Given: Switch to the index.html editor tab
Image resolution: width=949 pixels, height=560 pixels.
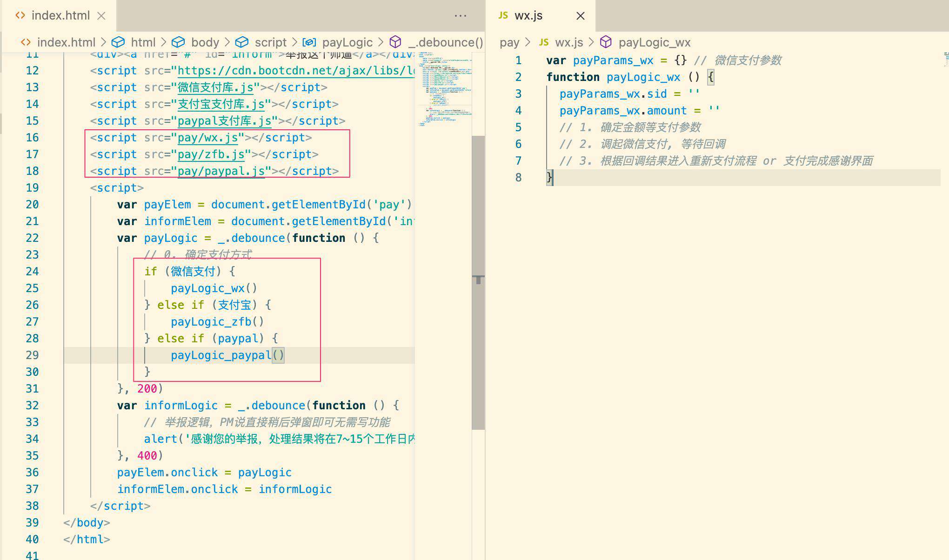Looking at the screenshot, I should click(59, 16).
